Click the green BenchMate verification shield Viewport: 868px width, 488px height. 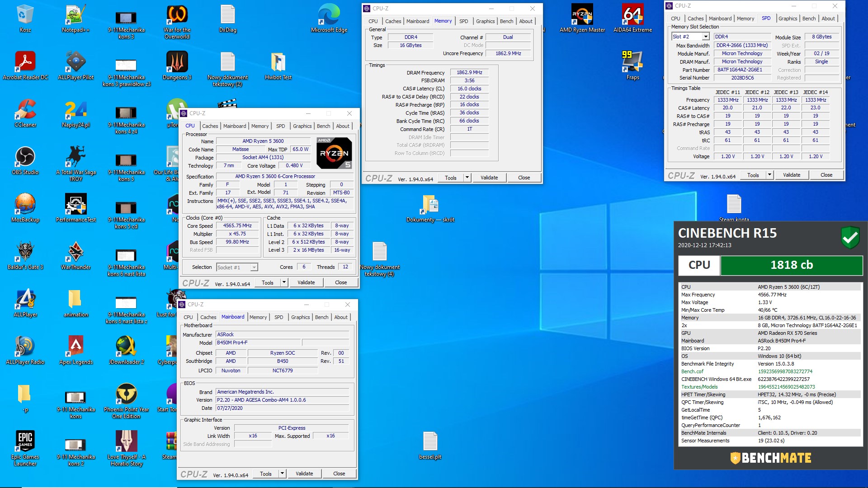(x=850, y=237)
